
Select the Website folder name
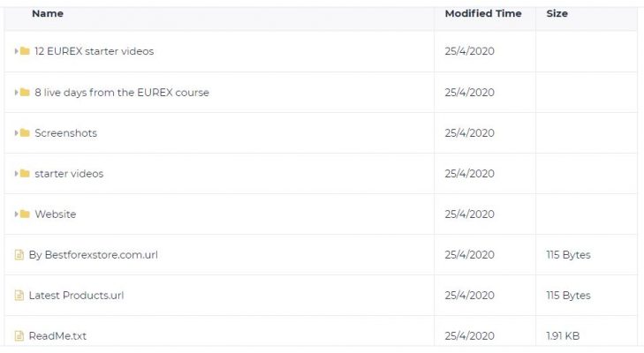point(56,214)
